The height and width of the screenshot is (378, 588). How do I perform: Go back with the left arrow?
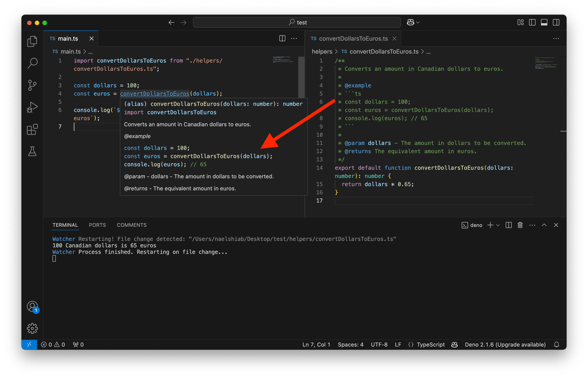point(171,23)
